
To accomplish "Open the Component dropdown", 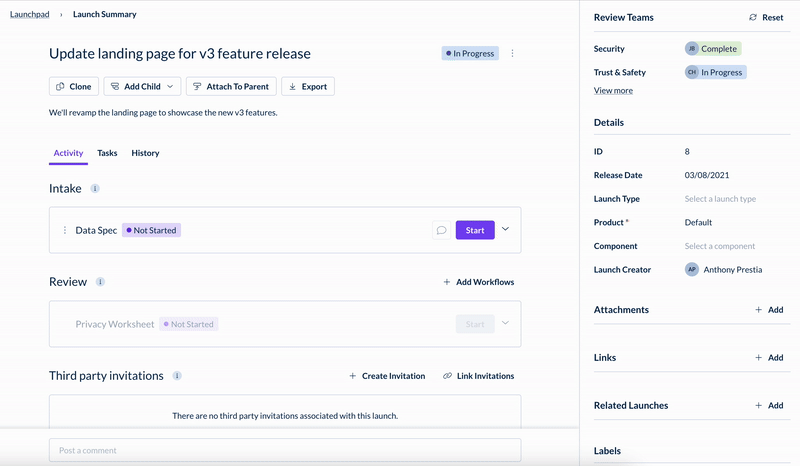I will click(720, 246).
